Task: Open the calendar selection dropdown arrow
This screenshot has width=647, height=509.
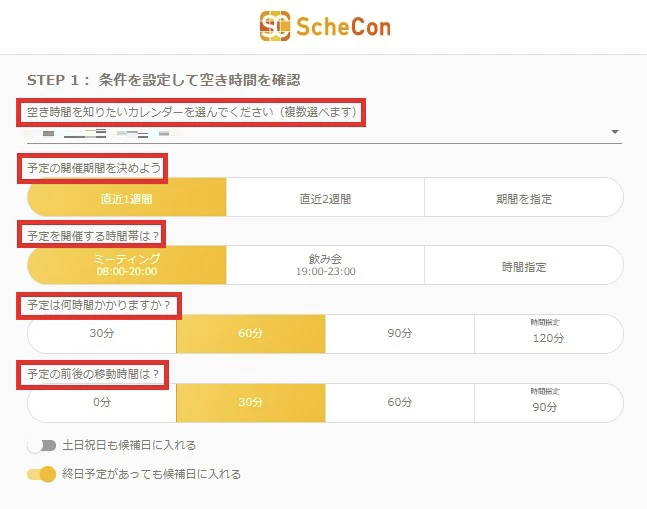Action: tap(615, 132)
